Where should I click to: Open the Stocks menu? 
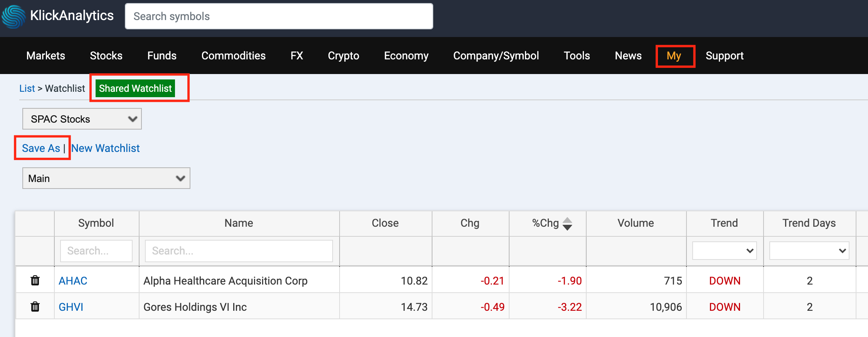tap(106, 56)
